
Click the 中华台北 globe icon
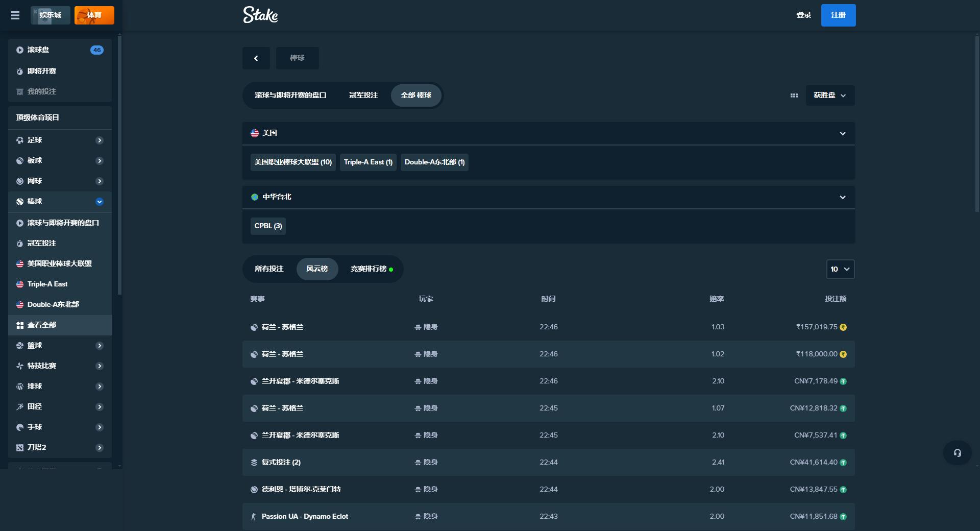coord(254,197)
